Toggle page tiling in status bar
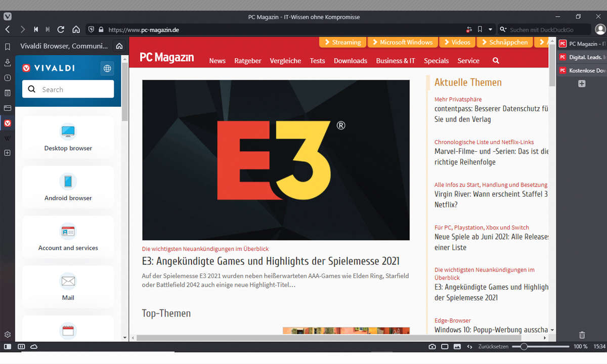 pyautogui.click(x=445, y=347)
